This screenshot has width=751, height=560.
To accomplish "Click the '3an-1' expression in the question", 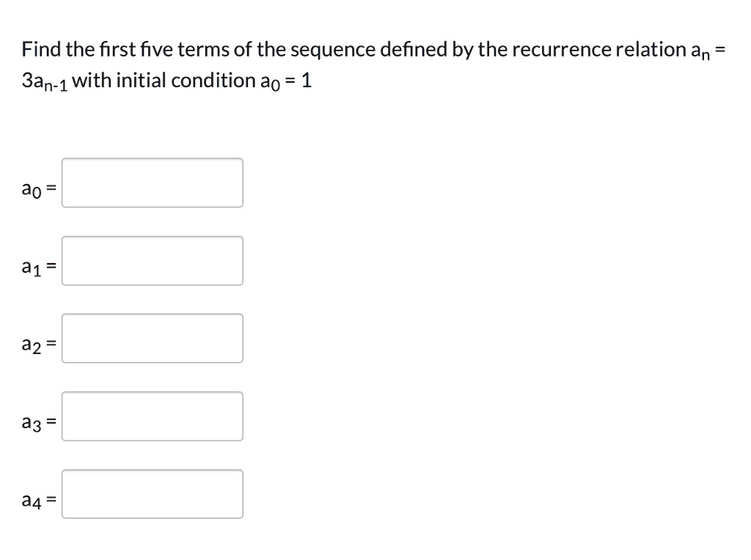I will [45, 81].
